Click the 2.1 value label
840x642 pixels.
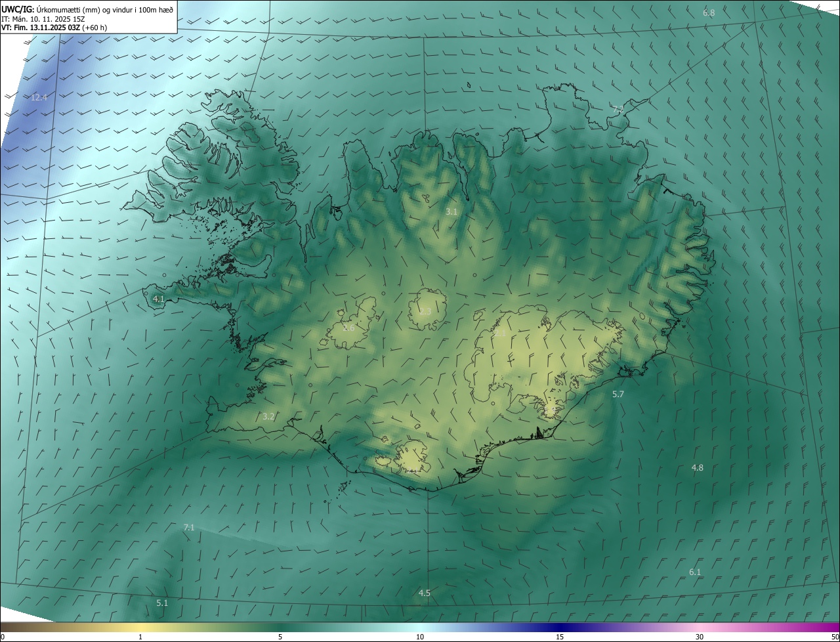click(500, 333)
